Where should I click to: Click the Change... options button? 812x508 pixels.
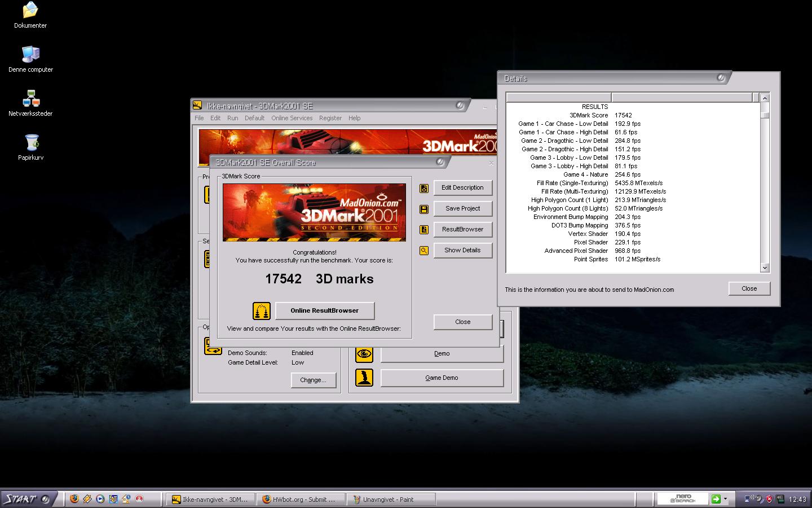click(314, 380)
